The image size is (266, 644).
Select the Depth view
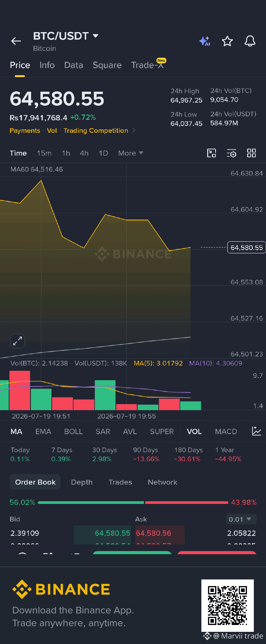(x=82, y=482)
